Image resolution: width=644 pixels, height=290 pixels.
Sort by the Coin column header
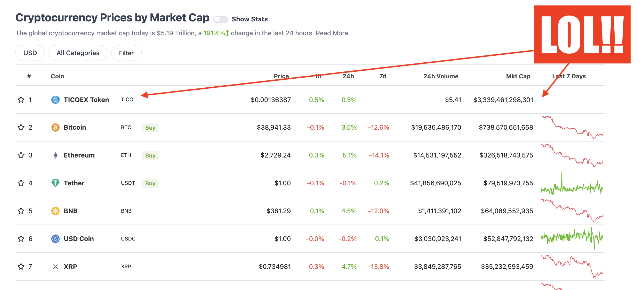pyautogui.click(x=57, y=76)
